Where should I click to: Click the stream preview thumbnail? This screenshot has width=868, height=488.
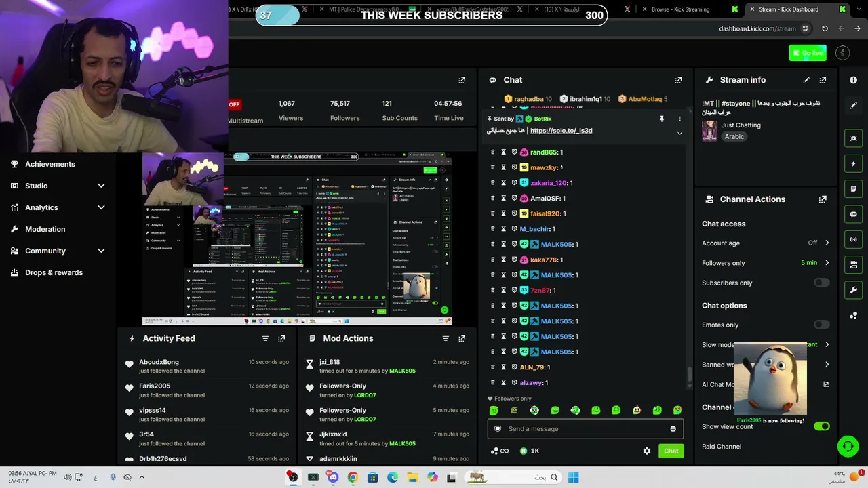pos(297,239)
